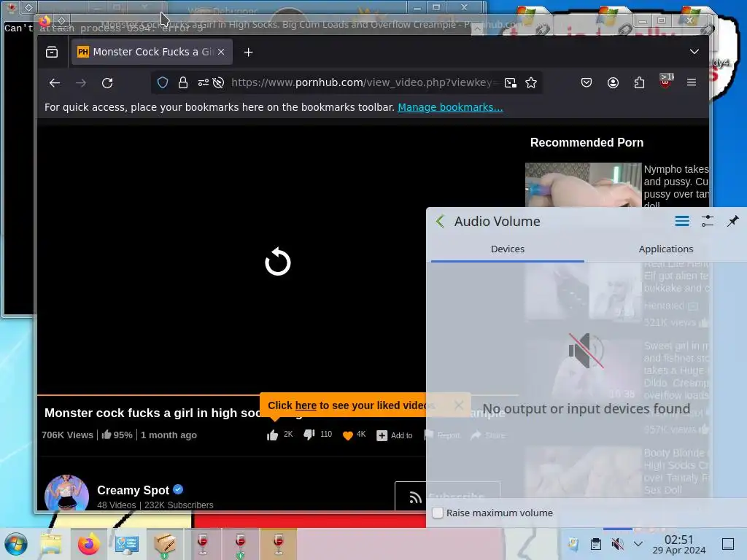
Task: Click the thumbs down dislike icon
Action: pos(309,435)
